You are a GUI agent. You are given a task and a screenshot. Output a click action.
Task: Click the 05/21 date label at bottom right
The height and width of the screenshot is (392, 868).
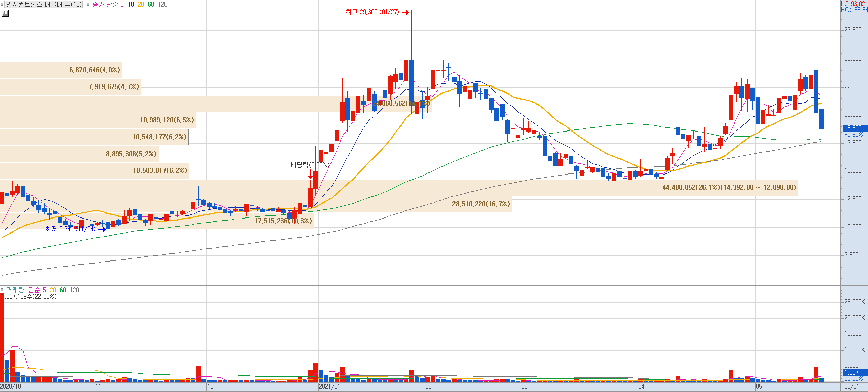click(x=852, y=387)
